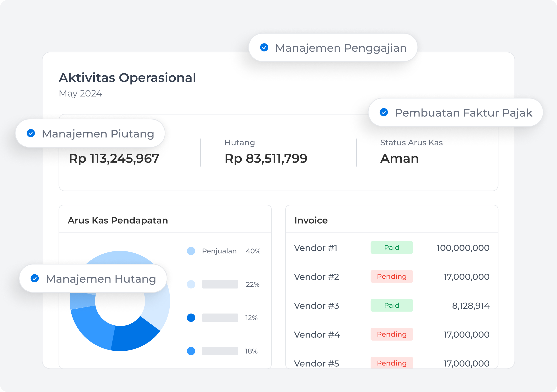Screen dimensions: 557x392
Task: Click the checkmark icon beside Pembuatan Faktur Pajak
Action: click(x=384, y=112)
